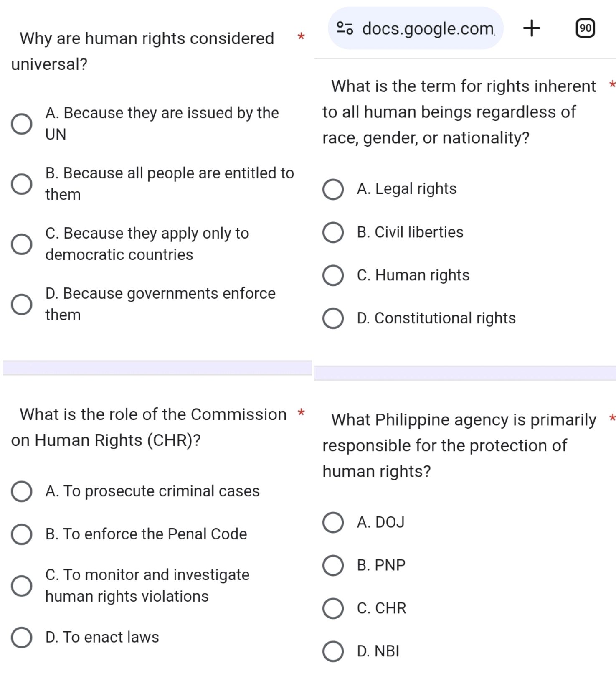
Task: Open a new browser tab
Action: 531,28
